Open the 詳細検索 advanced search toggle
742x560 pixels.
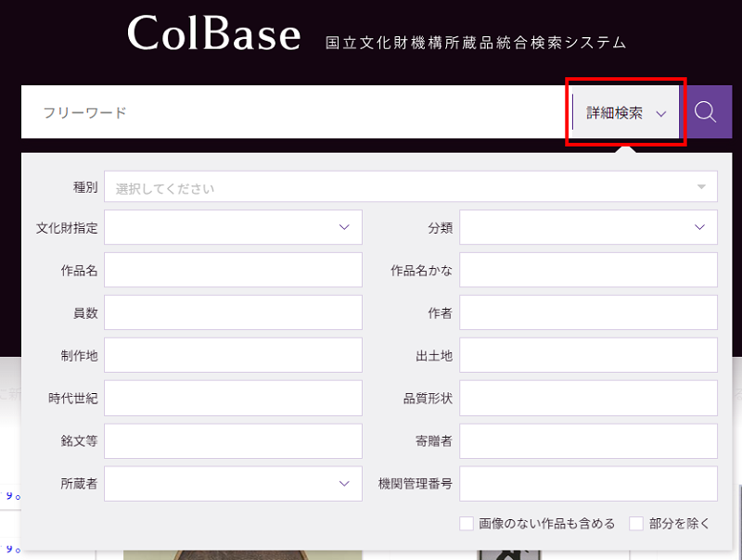pos(625,112)
